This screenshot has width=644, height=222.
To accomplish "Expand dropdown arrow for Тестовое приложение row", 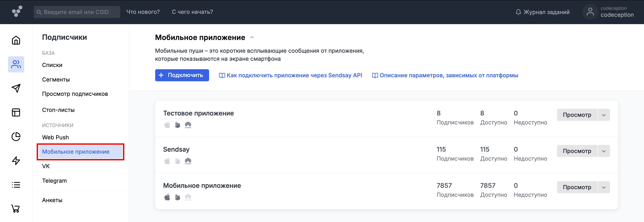I will (x=604, y=115).
